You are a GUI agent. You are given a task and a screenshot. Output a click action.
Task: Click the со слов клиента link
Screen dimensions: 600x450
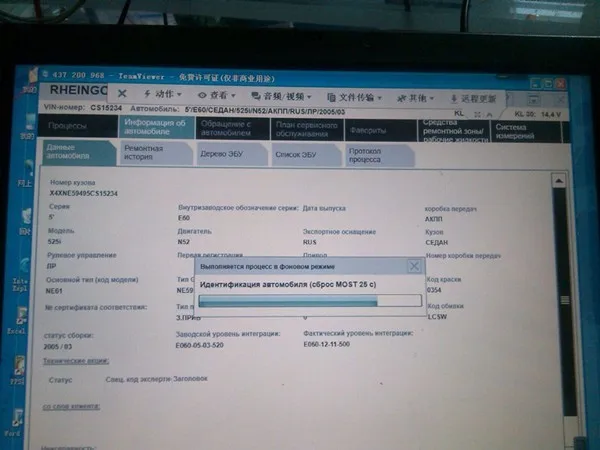[71, 406]
